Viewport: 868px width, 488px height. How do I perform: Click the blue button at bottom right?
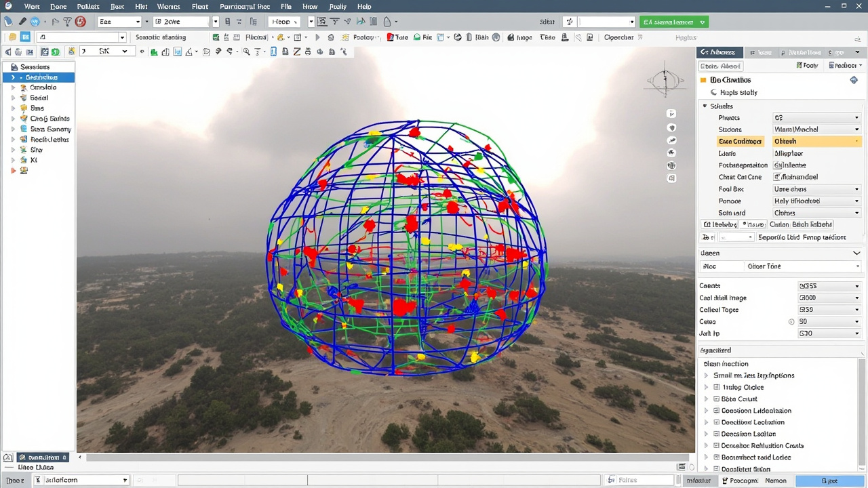click(x=829, y=481)
